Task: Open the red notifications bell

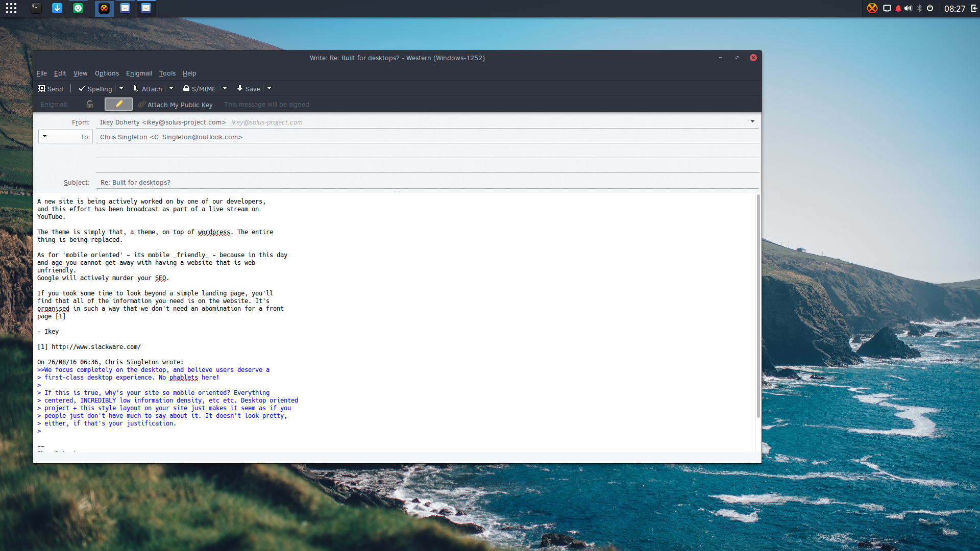Action: 898,8
